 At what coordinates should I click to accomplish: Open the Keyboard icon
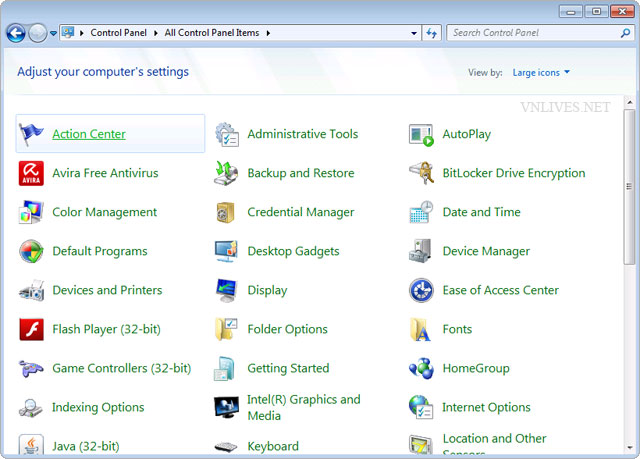click(x=226, y=447)
